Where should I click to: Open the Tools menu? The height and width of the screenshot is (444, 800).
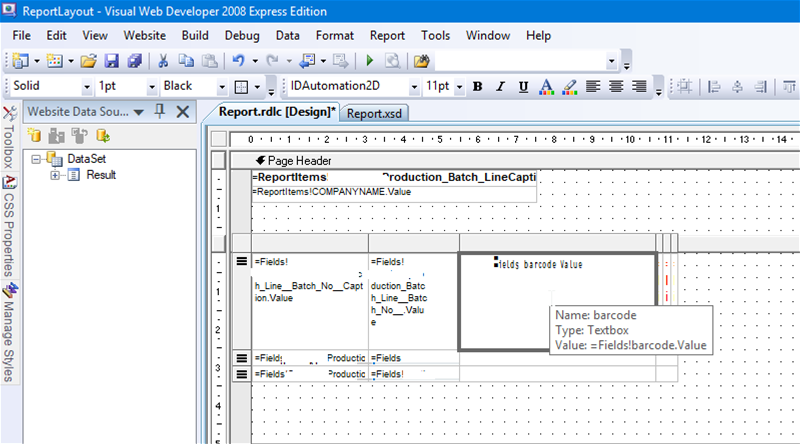435,35
